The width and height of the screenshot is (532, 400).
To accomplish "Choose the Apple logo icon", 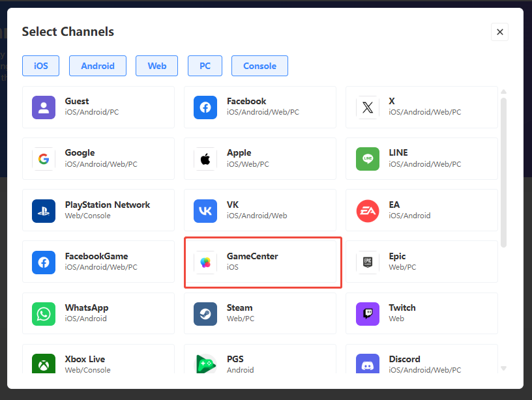I will (x=205, y=159).
